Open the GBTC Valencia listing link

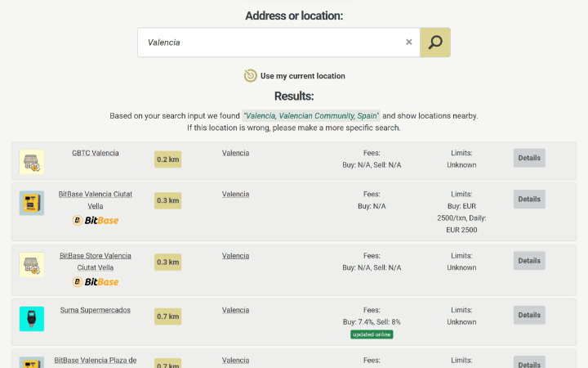tap(96, 153)
